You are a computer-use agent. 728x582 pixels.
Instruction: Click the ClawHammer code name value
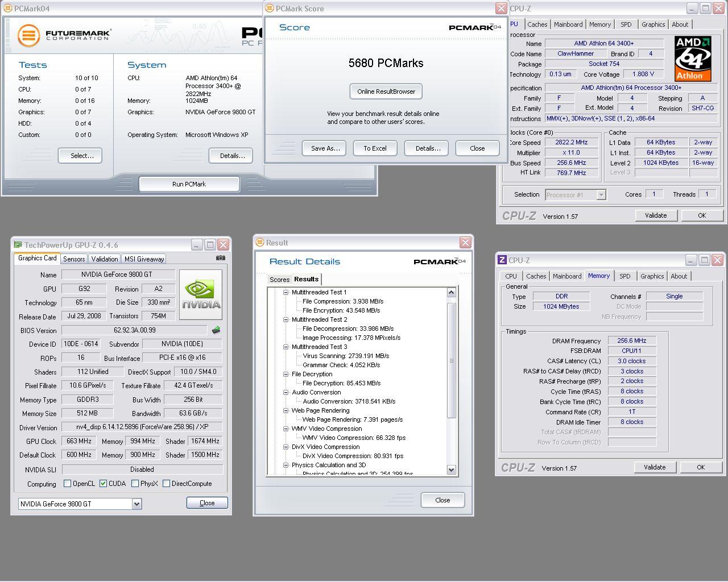[576, 53]
